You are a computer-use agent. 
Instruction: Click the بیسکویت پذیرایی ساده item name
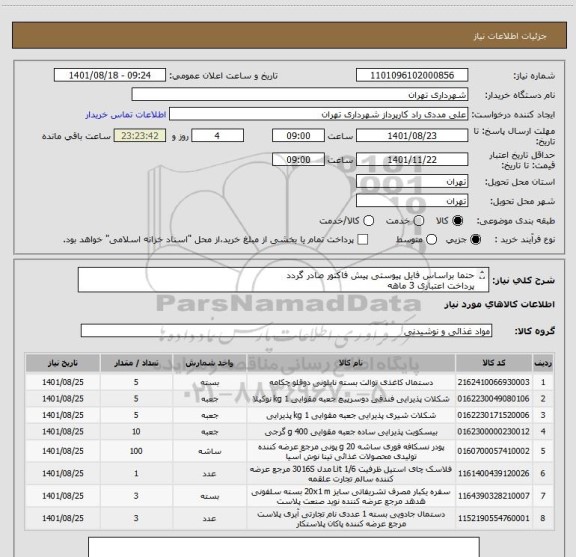click(351, 432)
